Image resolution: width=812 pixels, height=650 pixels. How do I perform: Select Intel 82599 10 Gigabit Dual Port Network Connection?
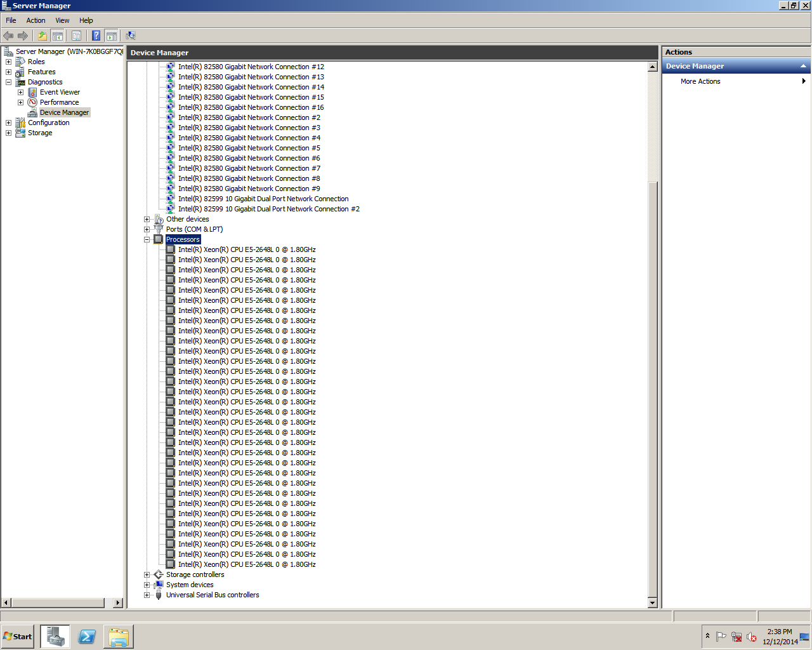(x=263, y=199)
